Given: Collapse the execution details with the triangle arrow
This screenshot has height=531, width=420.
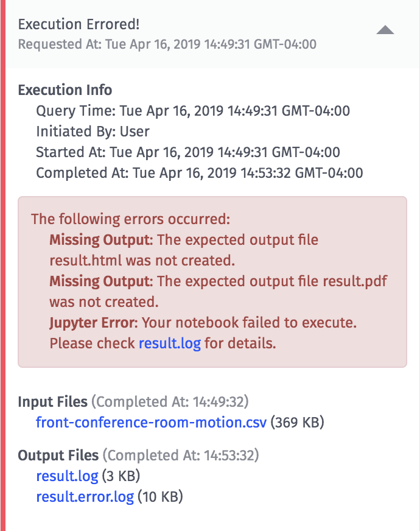Looking at the screenshot, I should pyautogui.click(x=385, y=30).
